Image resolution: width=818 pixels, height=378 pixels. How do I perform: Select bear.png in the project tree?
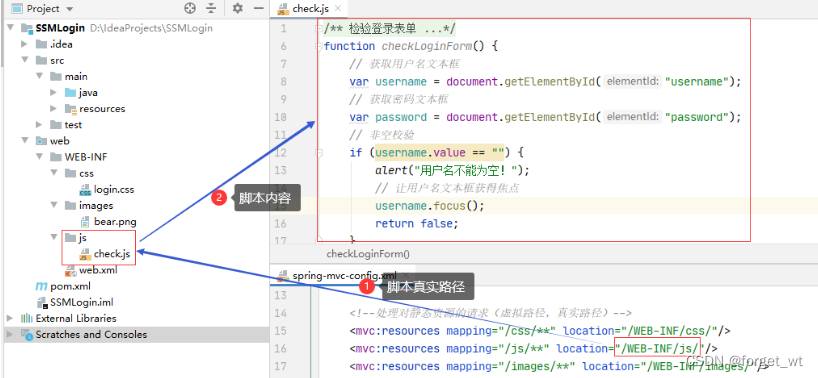115,222
